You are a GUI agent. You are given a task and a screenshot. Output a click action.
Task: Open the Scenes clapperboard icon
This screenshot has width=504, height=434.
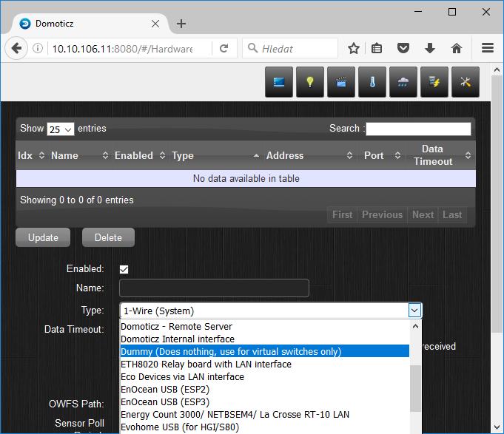click(x=341, y=82)
